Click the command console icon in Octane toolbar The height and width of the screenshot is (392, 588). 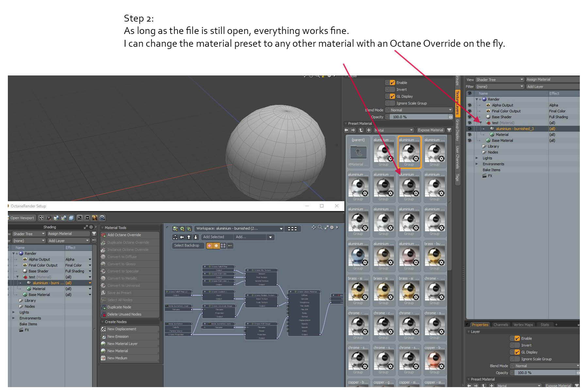click(x=80, y=218)
